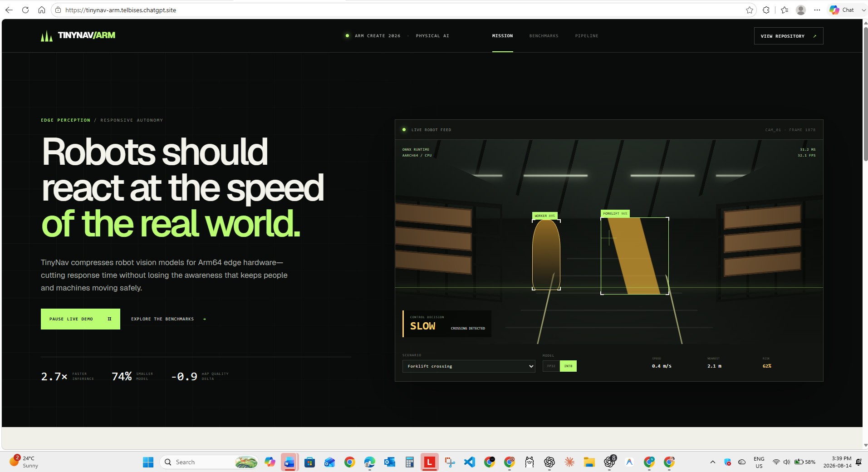The height and width of the screenshot is (472, 868).
Task: Open the ENG US language switcher
Action: pos(759,462)
